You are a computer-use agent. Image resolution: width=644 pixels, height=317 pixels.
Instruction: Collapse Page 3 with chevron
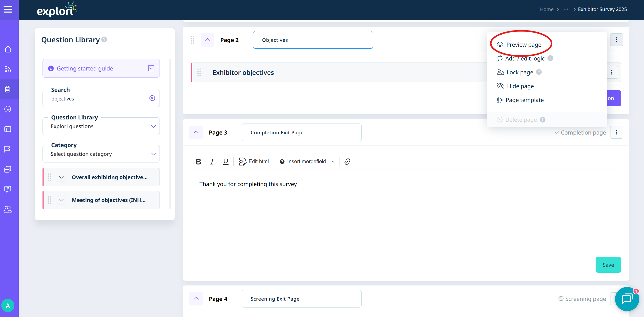[196, 132]
